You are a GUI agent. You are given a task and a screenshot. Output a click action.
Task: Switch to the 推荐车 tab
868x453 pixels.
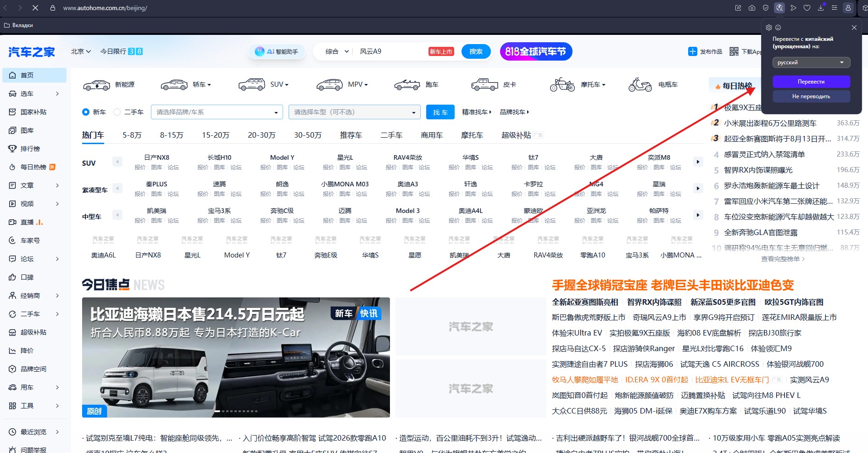point(351,135)
